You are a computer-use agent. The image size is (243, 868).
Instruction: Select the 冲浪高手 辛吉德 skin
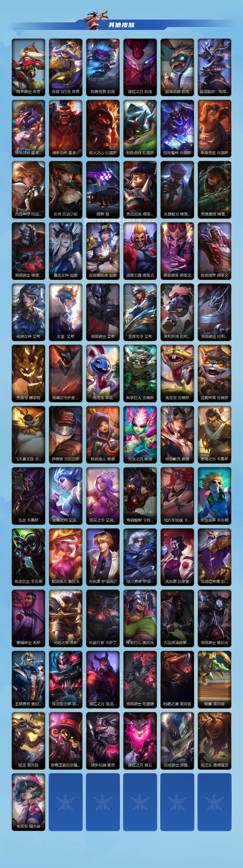click(x=214, y=496)
